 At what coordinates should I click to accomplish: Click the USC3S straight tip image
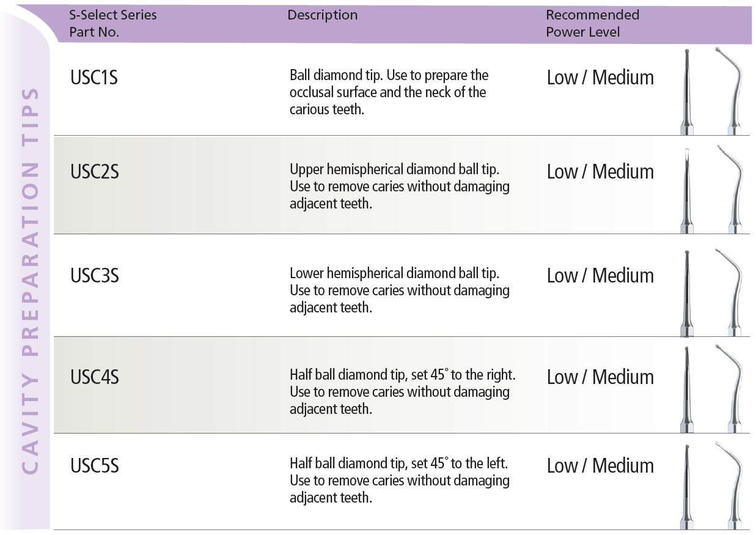tap(687, 293)
